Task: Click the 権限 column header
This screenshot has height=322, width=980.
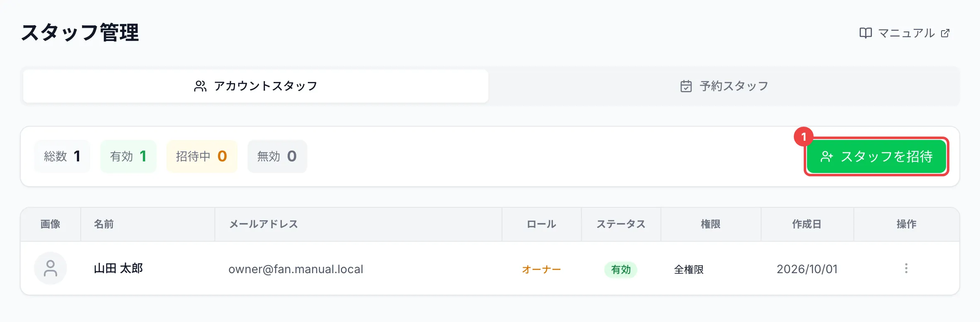Action: coord(711,224)
